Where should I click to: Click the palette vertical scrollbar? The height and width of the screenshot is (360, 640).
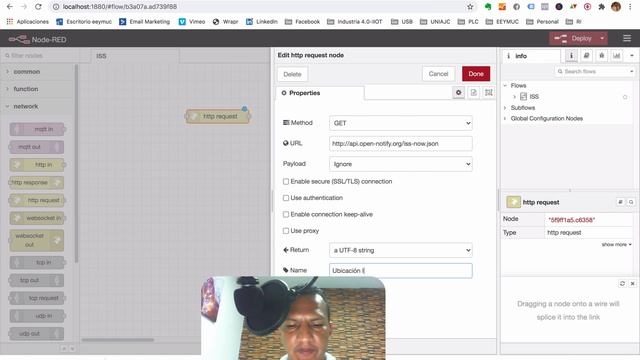coord(76,163)
